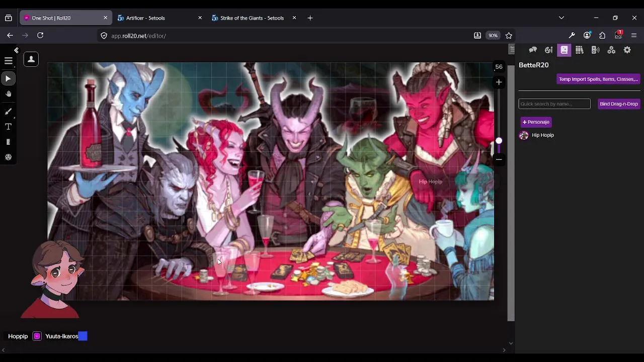Image resolution: width=644 pixels, height=362 pixels.
Task: Open the Firefox application menu
Action: pyautogui.click(x=634, y=35)
